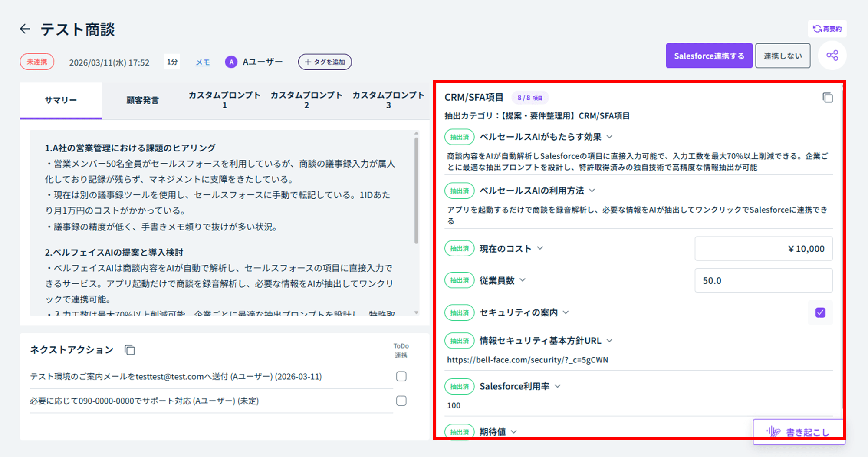
Task: Expand the ベルセールスAIがもたらす効果 chevron
Action: point(609,137)
